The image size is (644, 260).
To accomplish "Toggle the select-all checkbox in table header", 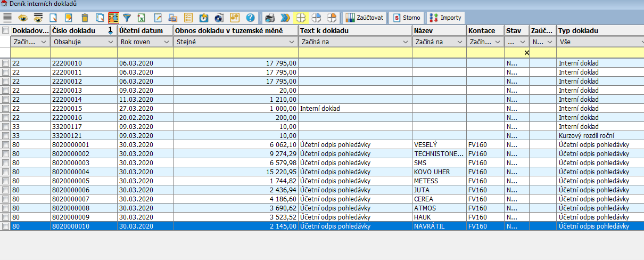I will [5, 31].
